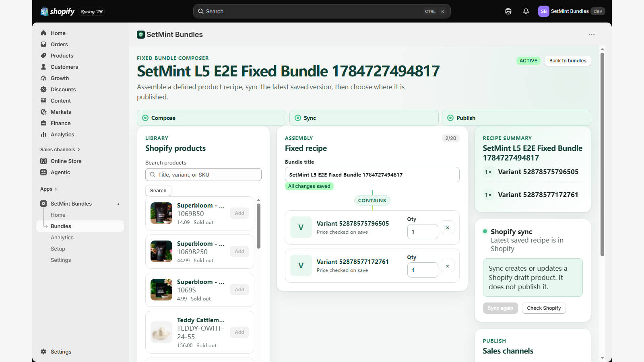The width and height of the screenshot is (644, 362).
Task: Open Superbloom 1069S product thumbnail
Action: pos(161,290)
